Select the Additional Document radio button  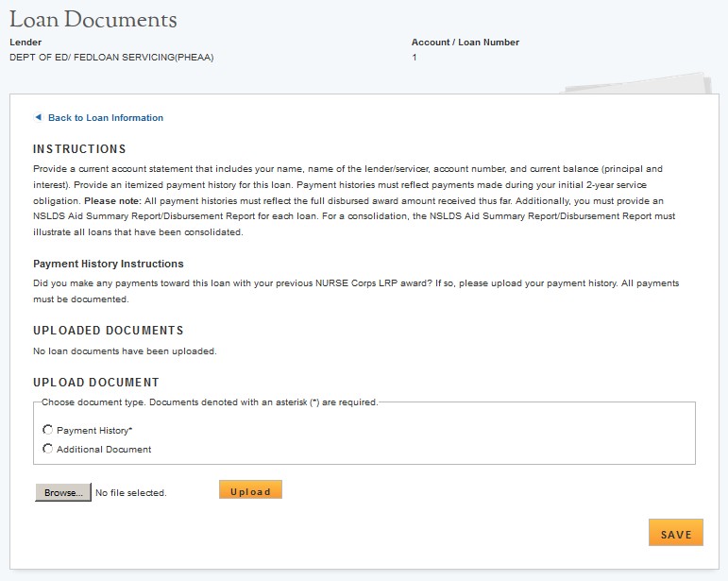[x=48, y=449]
